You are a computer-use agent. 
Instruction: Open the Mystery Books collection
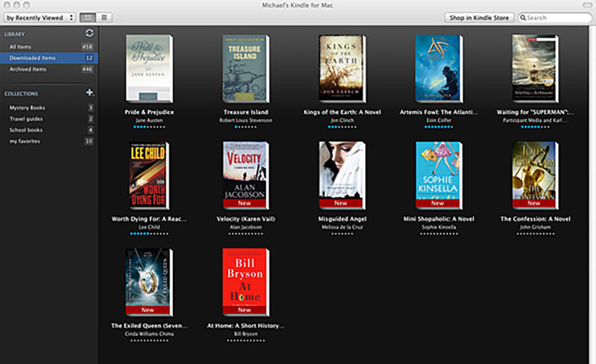pos(49,108)
